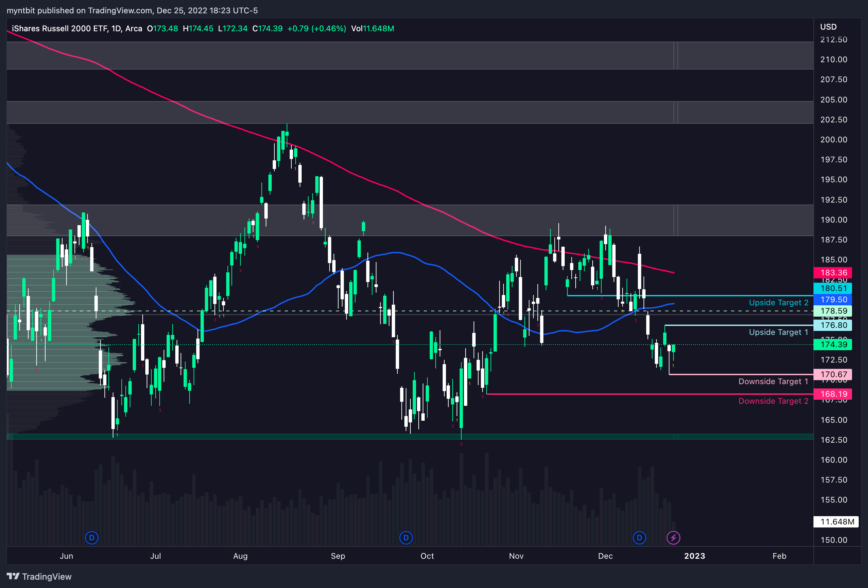Click the dividend marker near June
868x588 pixels.
click(91, 538)
